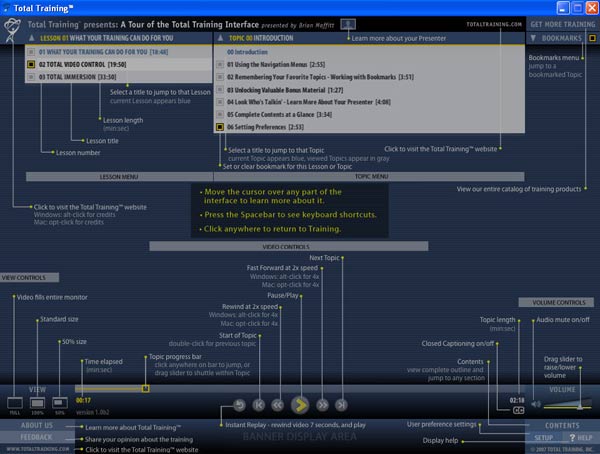The image size is (600, 454).
Task: Mute audio with the speaker icon
Action: click(x=536, y=404)
